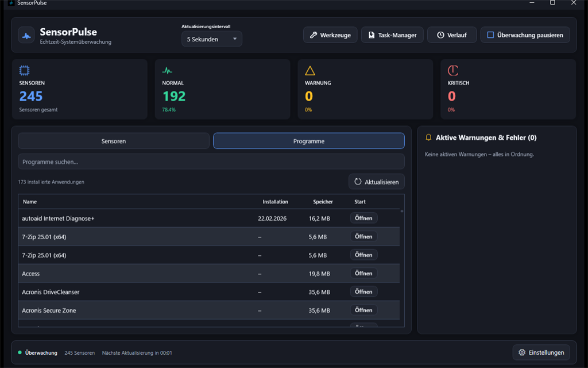Toggle the Überwachung pausieren checkbox
The height and width of the screenshot is (368, 588).
[x=490, y=35]
